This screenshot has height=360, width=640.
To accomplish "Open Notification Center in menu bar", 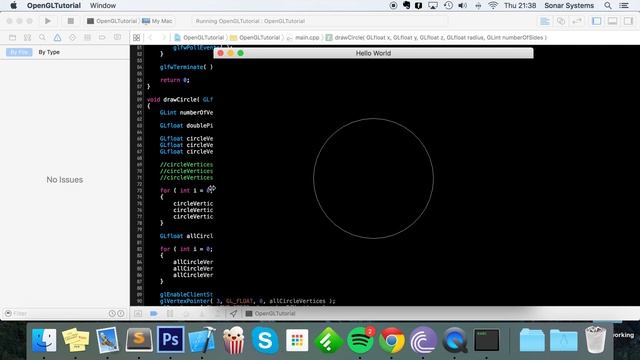I will (x=624, y=6).
